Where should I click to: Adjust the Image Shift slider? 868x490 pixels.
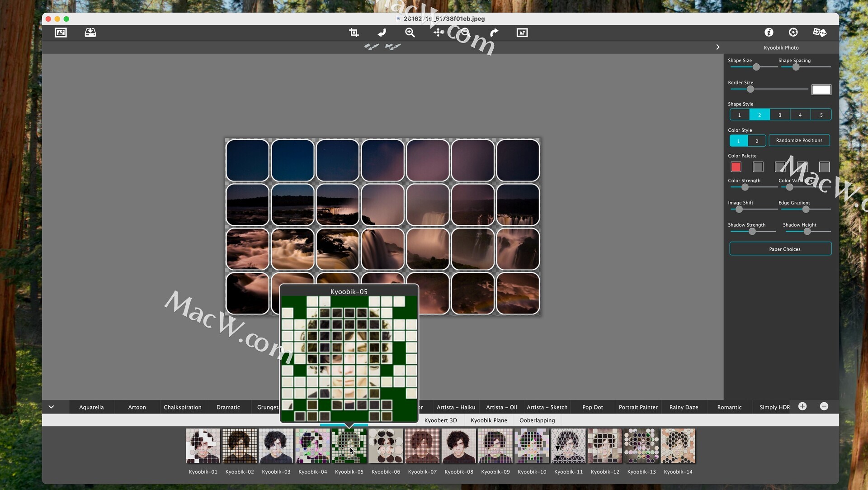point(739,209)
